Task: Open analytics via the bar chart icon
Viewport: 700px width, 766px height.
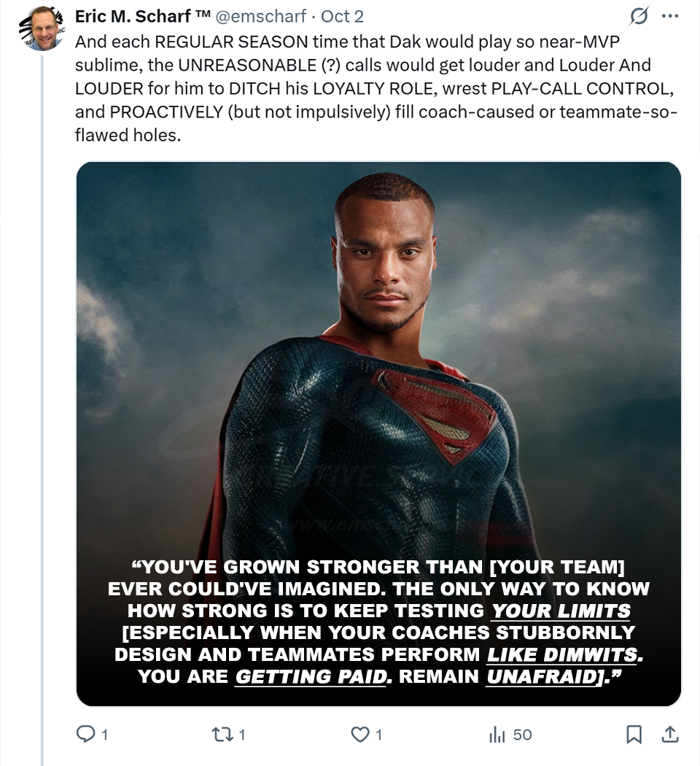Action: click(x=497, y=735)
